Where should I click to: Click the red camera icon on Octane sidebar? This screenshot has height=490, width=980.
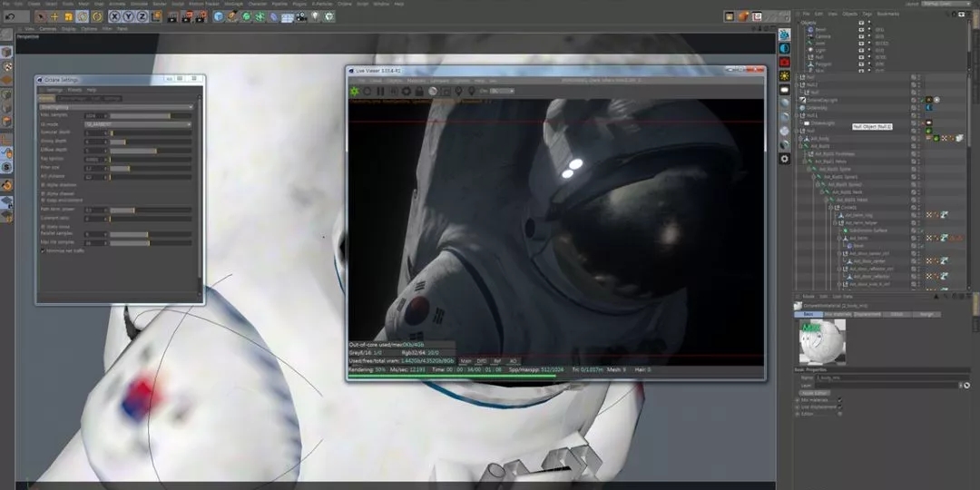click(x=784, y=62)
